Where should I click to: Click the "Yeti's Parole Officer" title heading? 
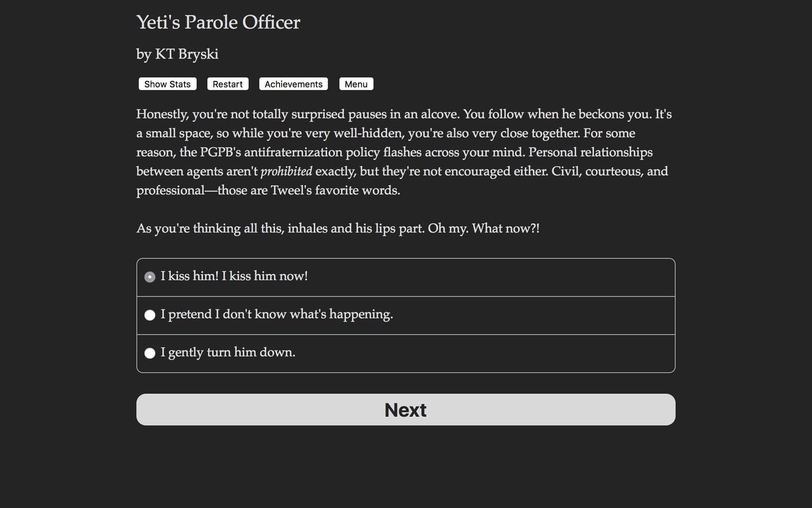pyautogui.click(x=218, y=23)
